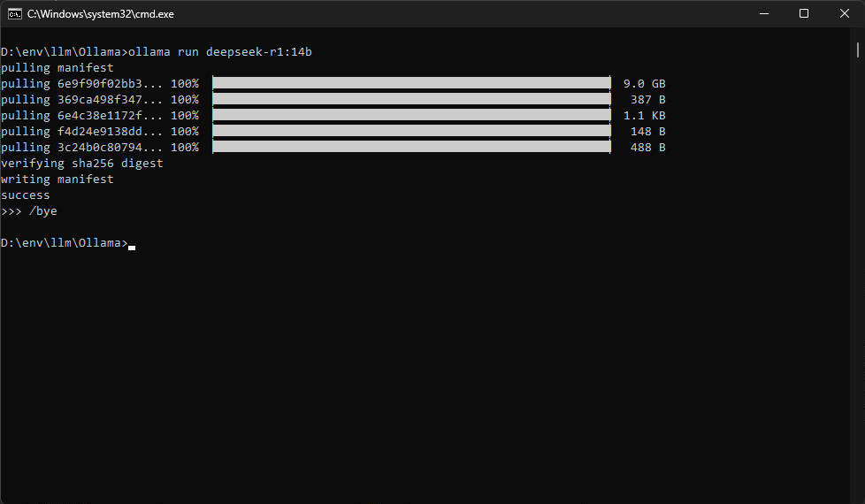Maximize the cmd.exe window
The height and width of the screenshot is (504, 865).
(x=803, y=13)
